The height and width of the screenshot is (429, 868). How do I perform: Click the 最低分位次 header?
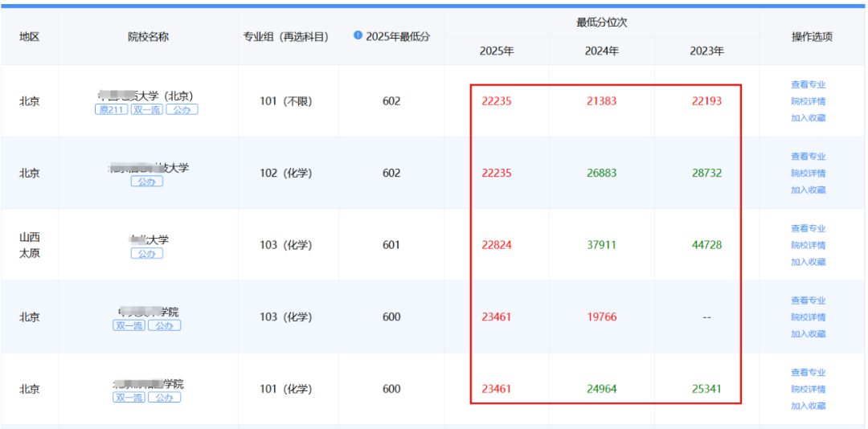(x=602, y=22)
